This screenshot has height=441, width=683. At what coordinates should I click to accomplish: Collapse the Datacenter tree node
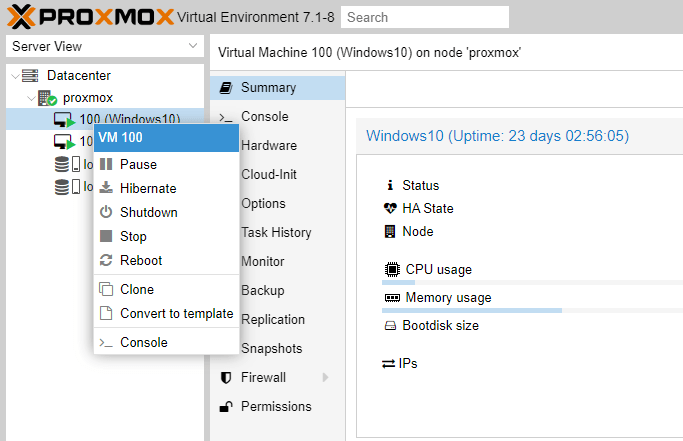tap(15, 76)
